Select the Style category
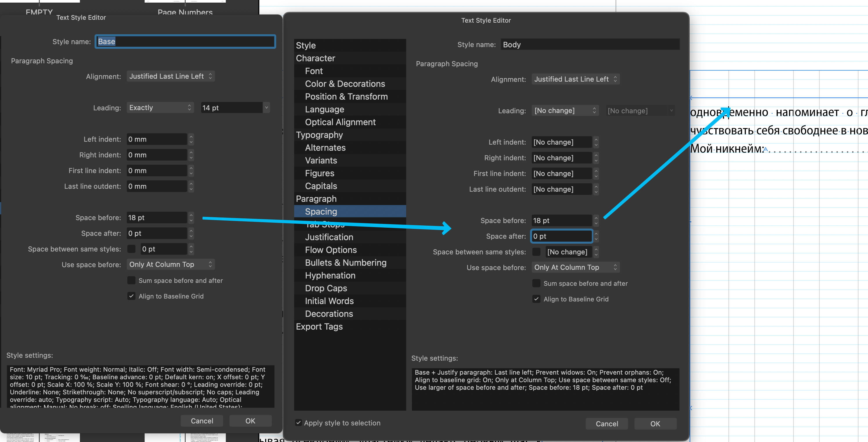 pyautogui.click(x=350, y=45)
